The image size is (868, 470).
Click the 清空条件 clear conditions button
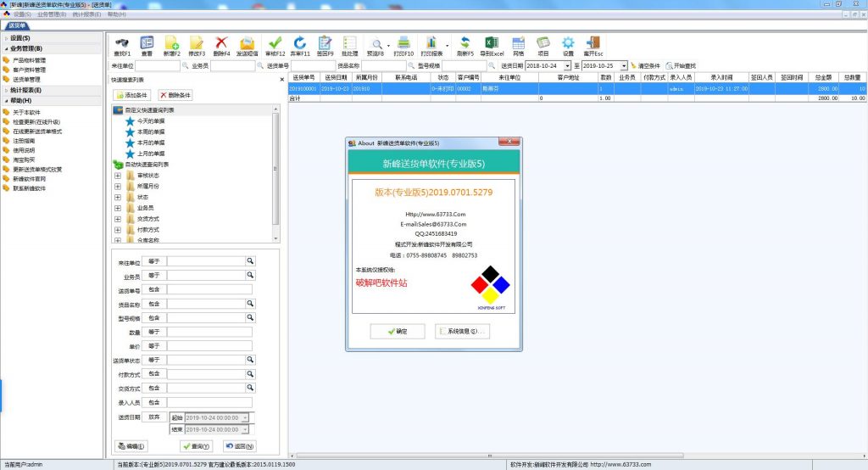[645, 65]
